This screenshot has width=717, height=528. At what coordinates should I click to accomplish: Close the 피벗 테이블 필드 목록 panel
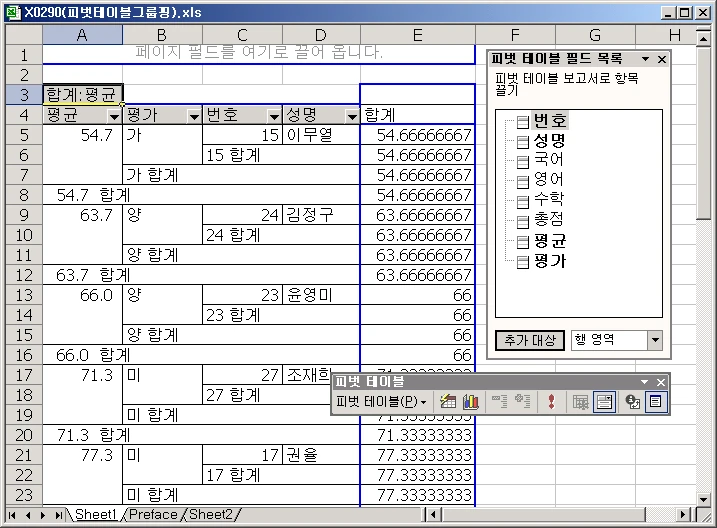coord(662,59)
